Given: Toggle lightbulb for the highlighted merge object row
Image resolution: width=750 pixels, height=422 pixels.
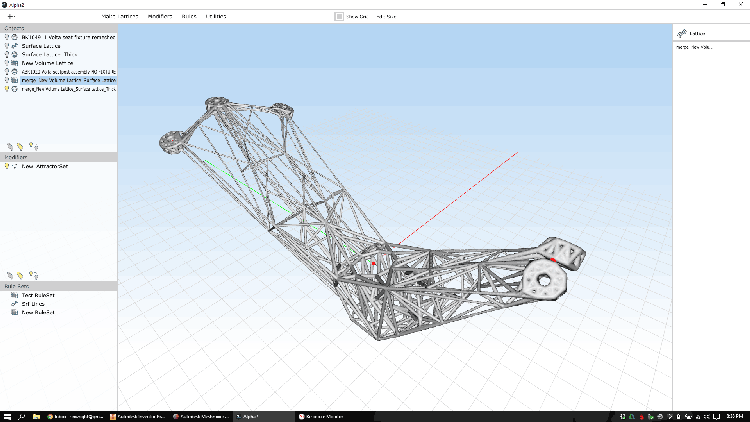Looking at the screenshot, I should (7, 80).
